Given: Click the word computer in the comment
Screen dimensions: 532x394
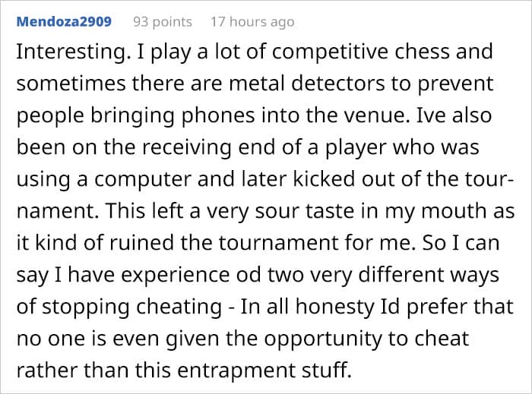Looking at the screenshot, I should click(143, 180).
